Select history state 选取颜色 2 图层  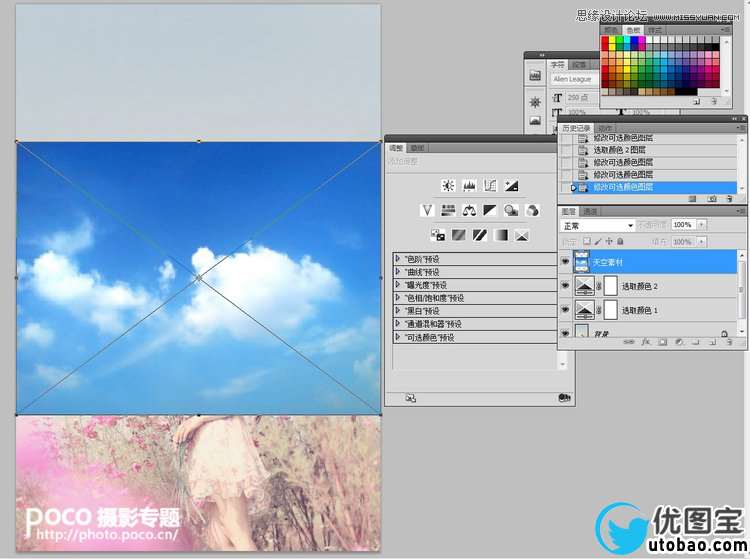pos(648,150)
